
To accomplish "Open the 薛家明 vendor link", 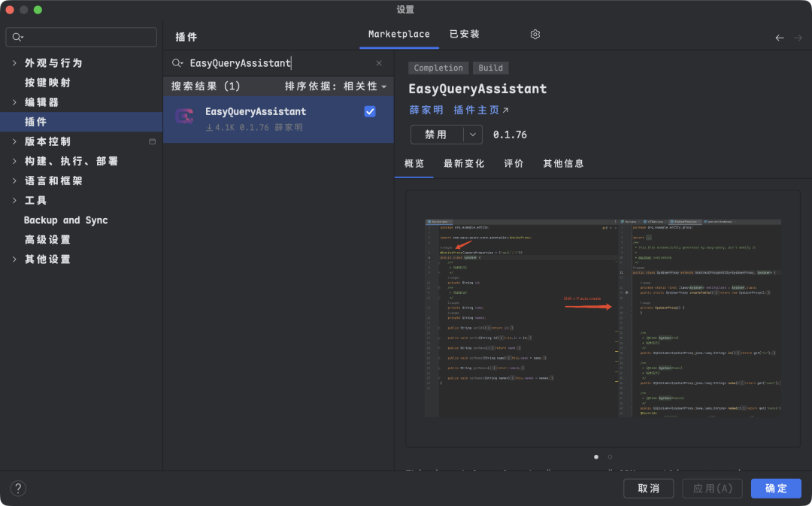I will click(x=426, y=111).
